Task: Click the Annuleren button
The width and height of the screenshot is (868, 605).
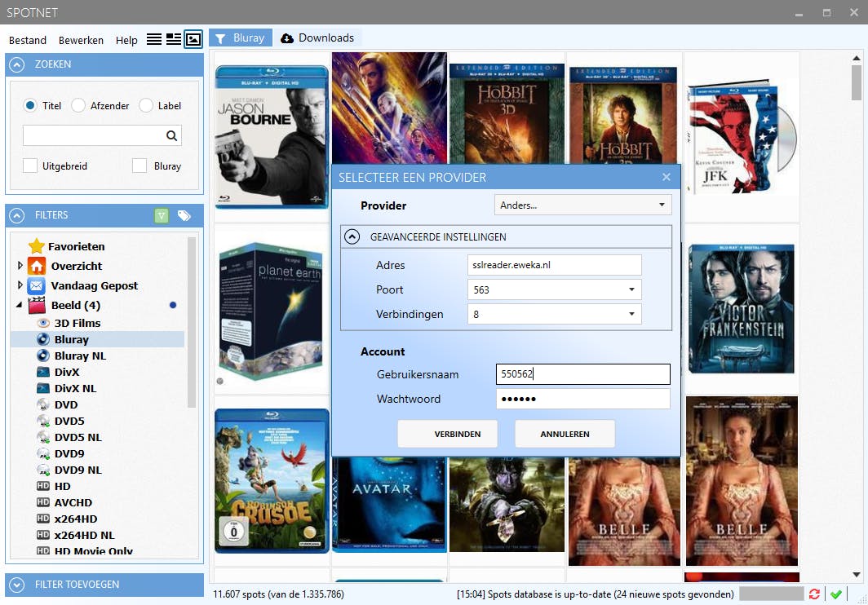Action: pos(565,434)
